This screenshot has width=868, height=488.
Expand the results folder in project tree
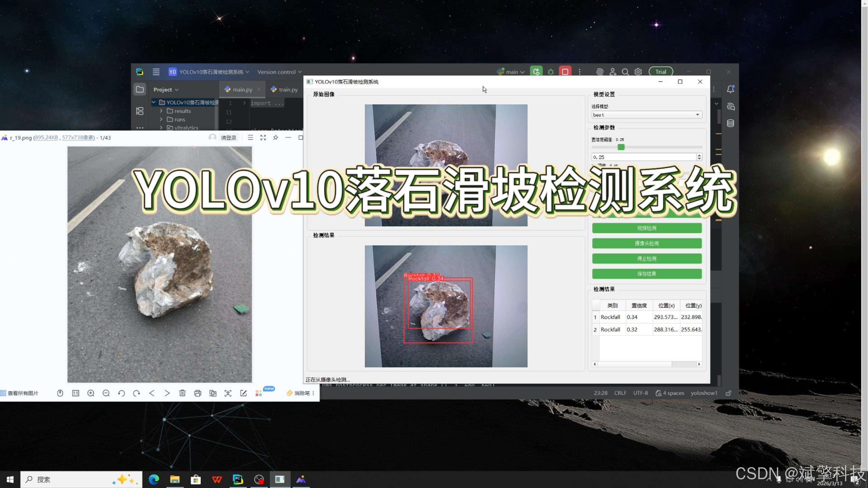(161, 111)
